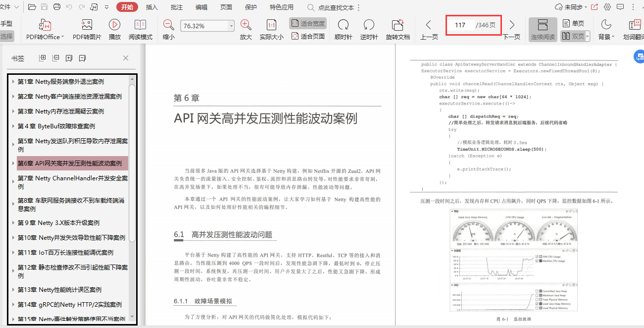Click the red share icon

click(594, 7)
